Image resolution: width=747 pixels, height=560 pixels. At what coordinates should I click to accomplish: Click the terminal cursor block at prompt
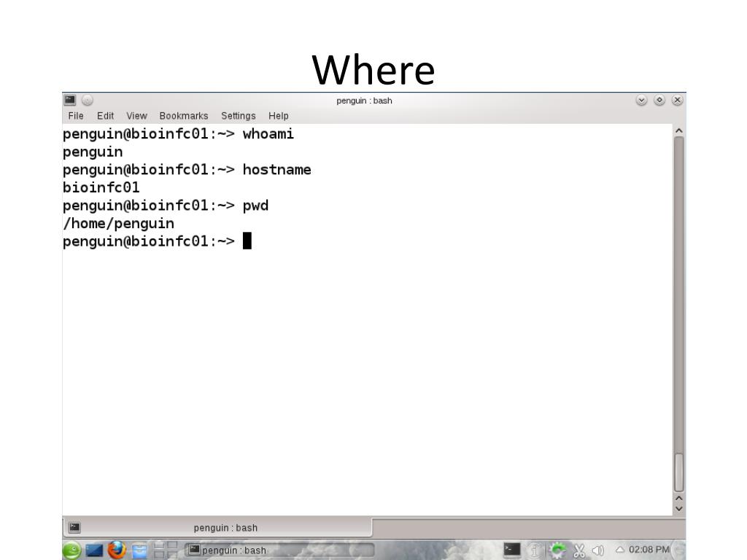pyautogui.click(x=247, y=241)
